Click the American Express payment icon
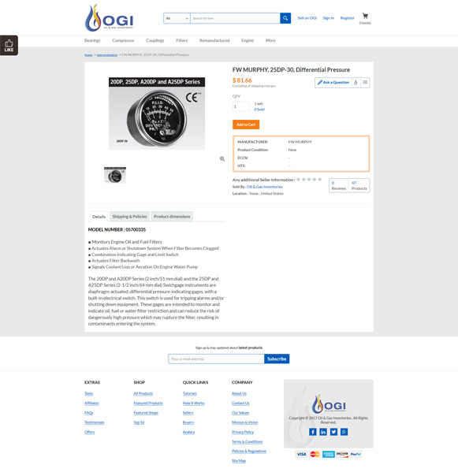 pyautogui.click(x=329, y=454)
